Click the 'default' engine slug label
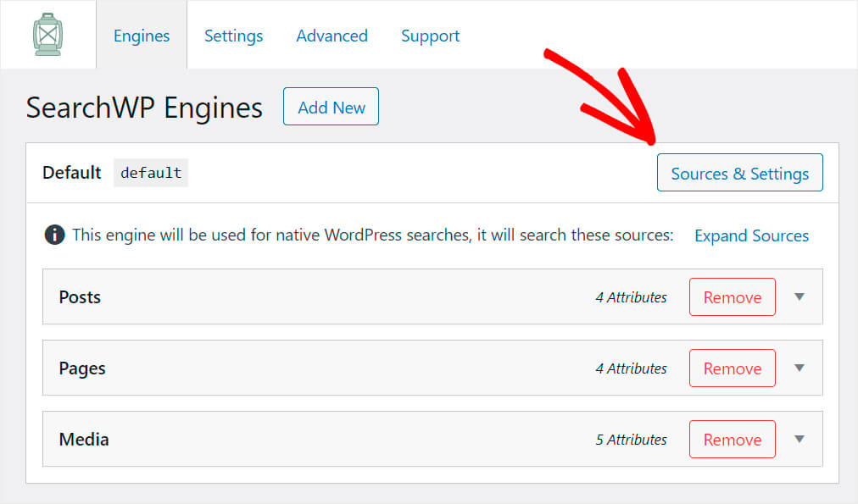This screenshot has height=504, width=858. coord(151,173)
